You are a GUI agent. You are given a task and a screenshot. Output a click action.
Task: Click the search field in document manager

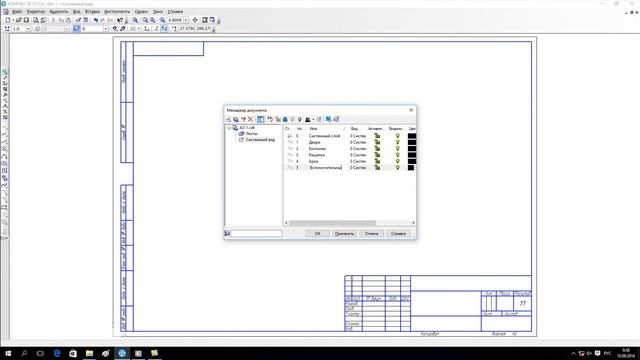256,233
